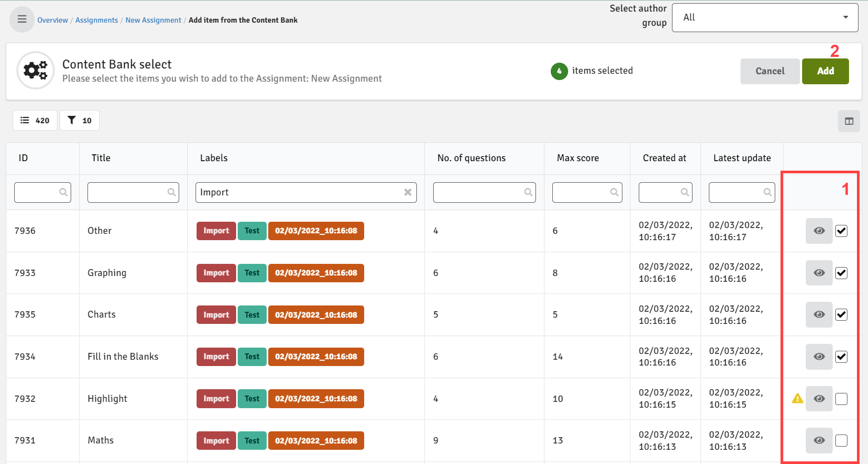
Task: Click date label on Fill in the Blanks row
Action: (x=316, y=357)
